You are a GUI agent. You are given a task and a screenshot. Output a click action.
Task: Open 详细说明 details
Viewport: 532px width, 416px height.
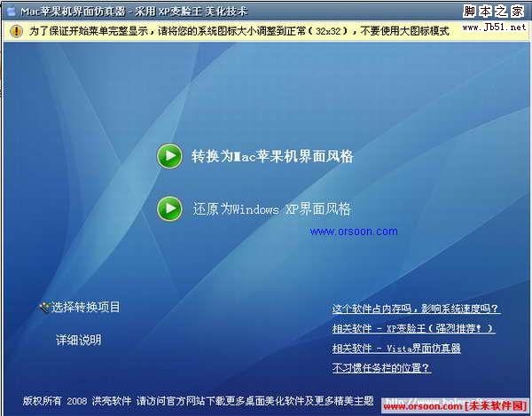point(78,340)
